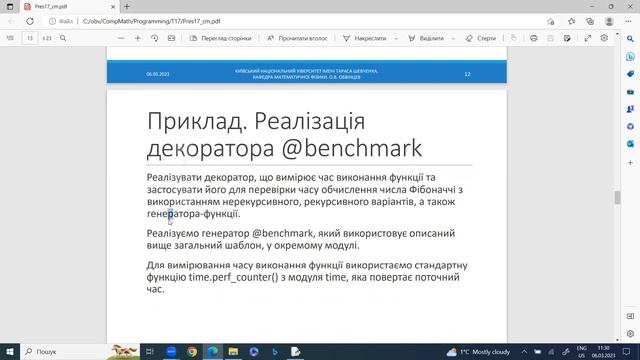Click the Пошук taskbar search box
This screenshot has height=360, width=640.
[x=80, y=351]
